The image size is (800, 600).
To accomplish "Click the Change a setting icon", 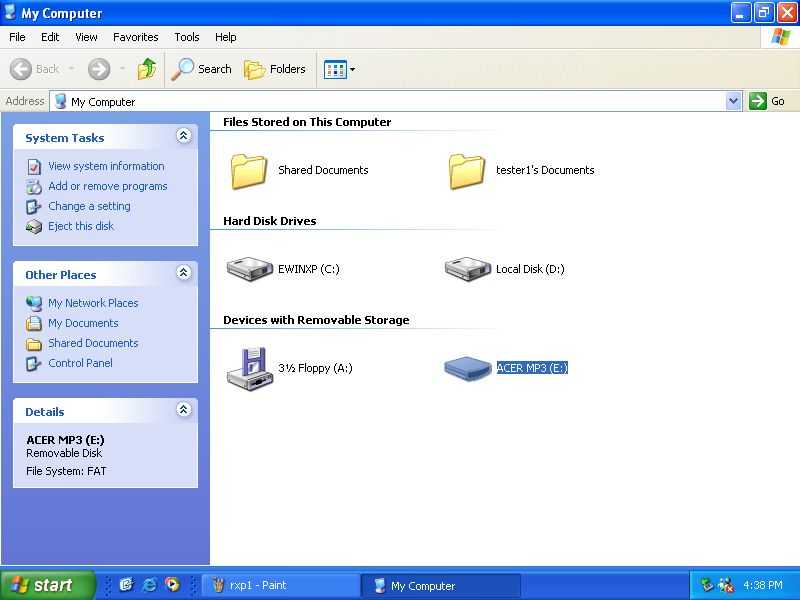I will [x=34, y=207].
